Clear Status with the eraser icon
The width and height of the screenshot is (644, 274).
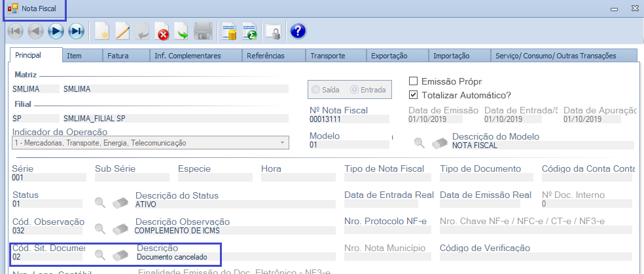(120, 203)
